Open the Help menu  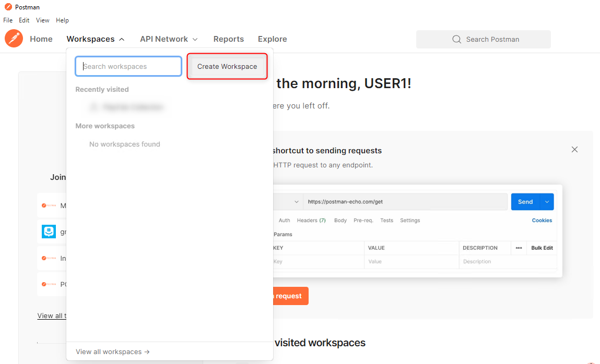click(x=62, y=20)
